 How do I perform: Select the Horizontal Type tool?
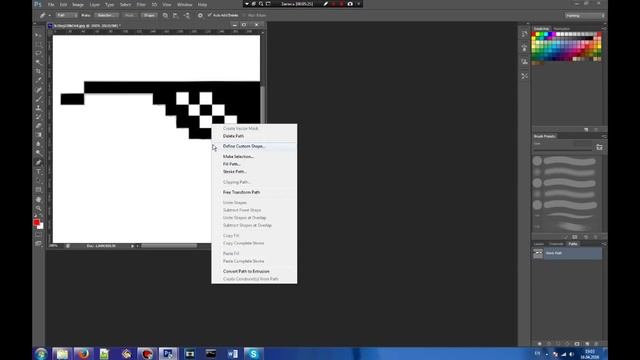(38, 171)
